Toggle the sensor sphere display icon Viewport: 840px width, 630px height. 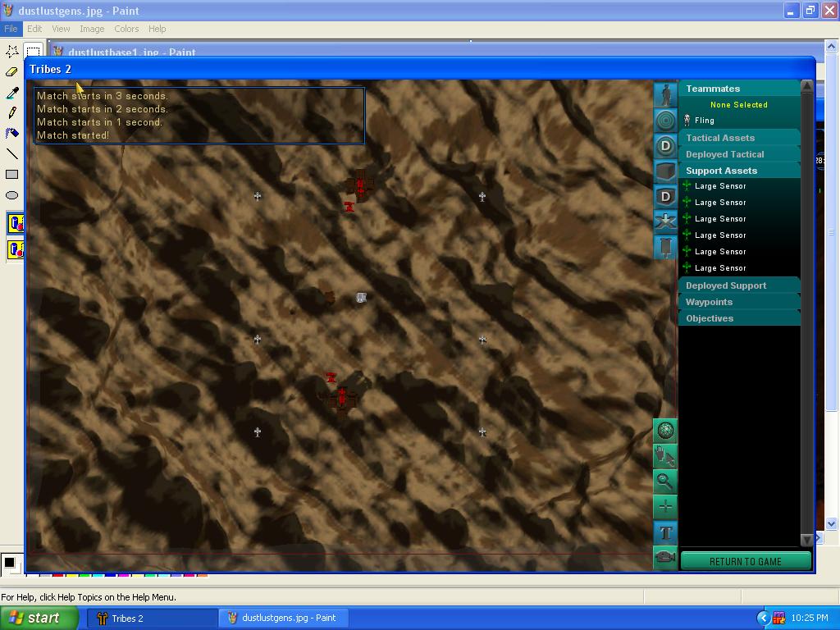point(665,430)
